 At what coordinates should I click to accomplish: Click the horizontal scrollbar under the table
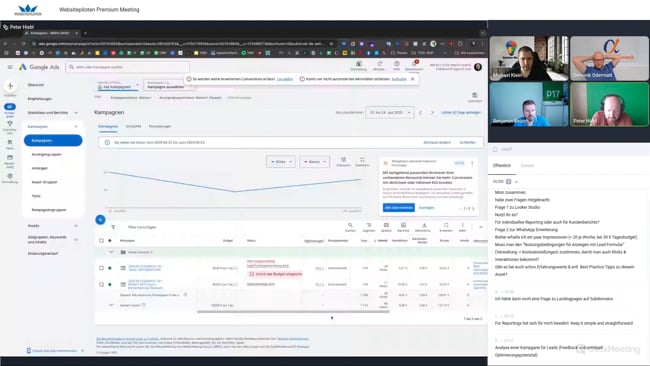click(293, 311)
